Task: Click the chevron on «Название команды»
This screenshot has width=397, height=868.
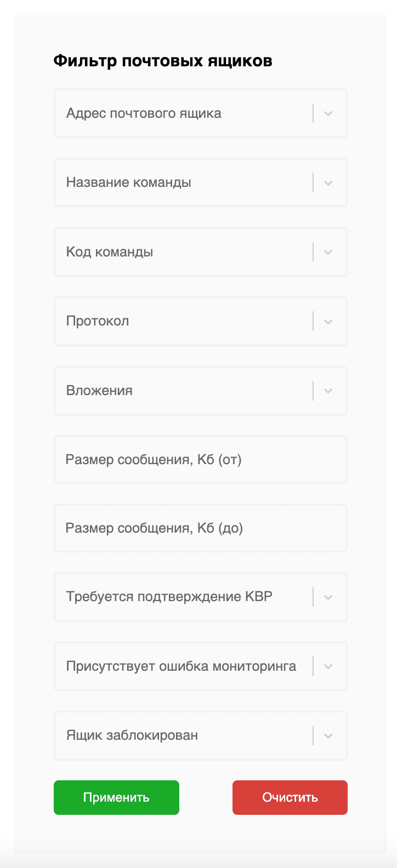Action: [328, 182]
